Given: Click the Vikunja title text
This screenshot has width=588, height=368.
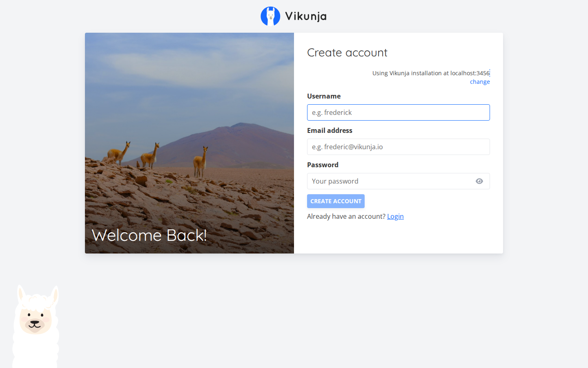Looking at the screenshot, I should [x=306, y=16].
